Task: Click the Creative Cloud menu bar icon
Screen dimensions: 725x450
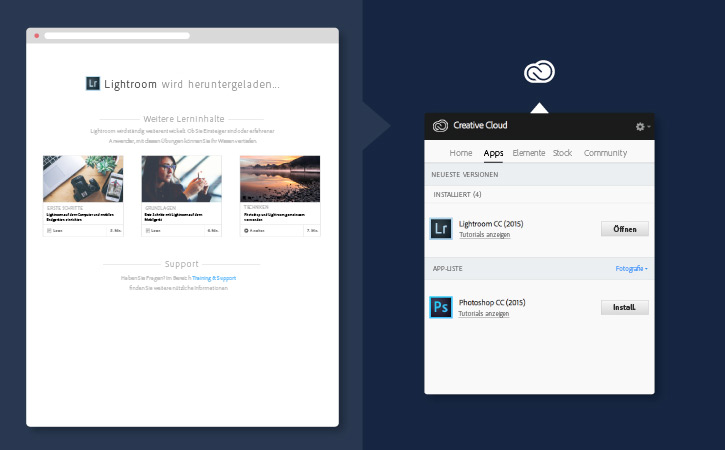Action: (539, 72)
